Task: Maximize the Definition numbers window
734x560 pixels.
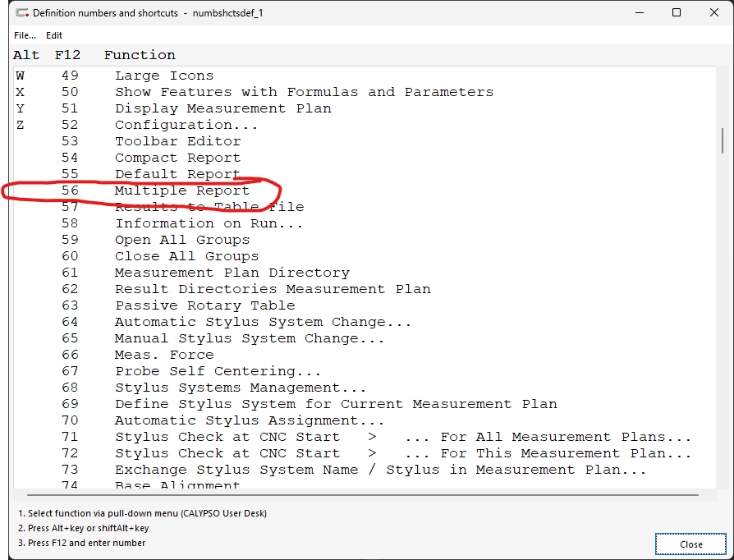Action: 676,13
